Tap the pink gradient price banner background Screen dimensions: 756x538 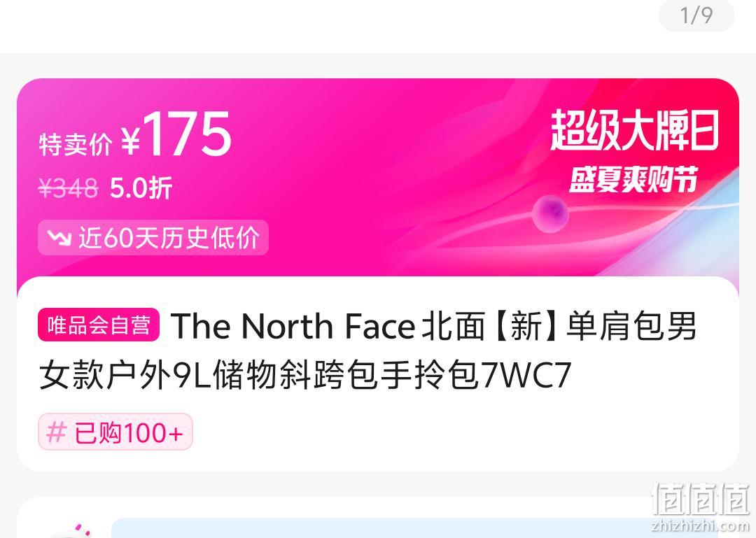pyautogui.click(x=378, y=178)
